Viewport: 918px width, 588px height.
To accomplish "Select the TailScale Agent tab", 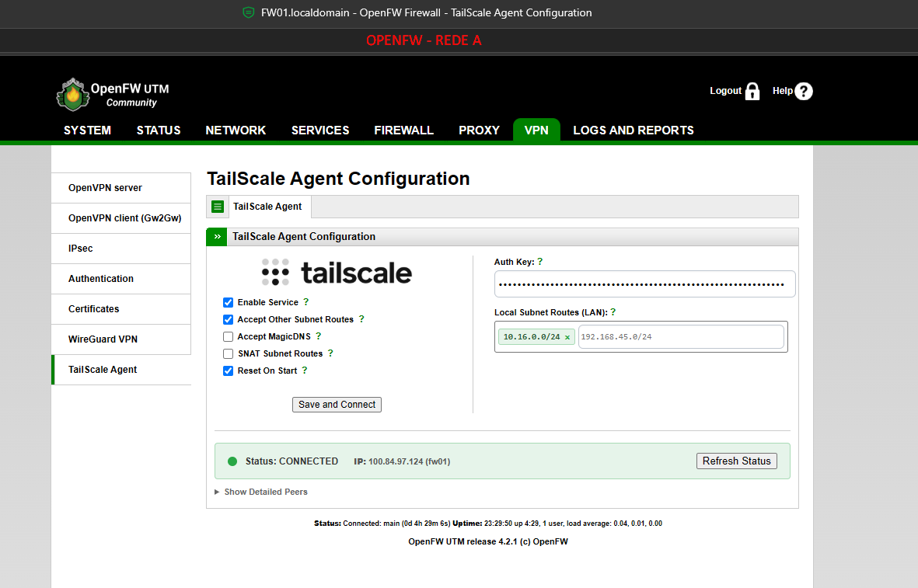I will pyautogui.click(x=267, y=207).
